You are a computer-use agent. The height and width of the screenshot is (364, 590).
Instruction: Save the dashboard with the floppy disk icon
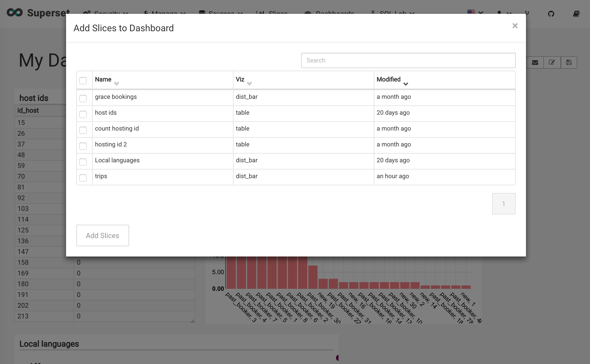coord(569,62)
